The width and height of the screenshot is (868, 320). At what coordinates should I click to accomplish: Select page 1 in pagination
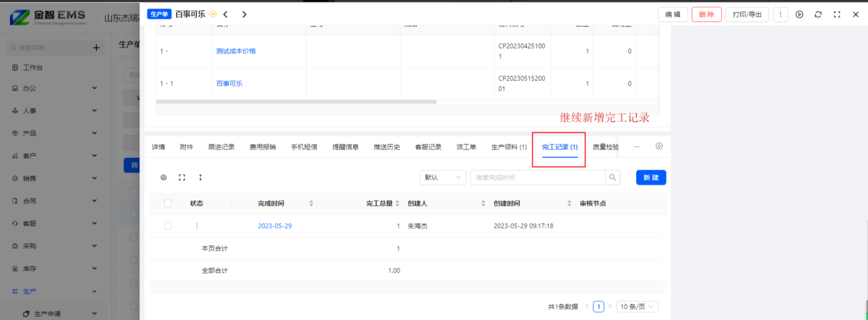tap(598, 306)
